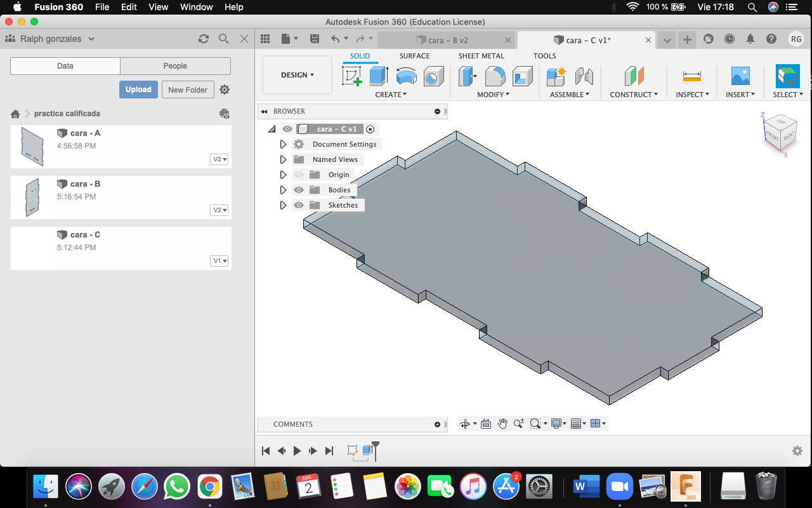Image resolution: width=812 pixels, height=508 pixels.
Task: Select the Hole tool
Action: coord(433,77)
